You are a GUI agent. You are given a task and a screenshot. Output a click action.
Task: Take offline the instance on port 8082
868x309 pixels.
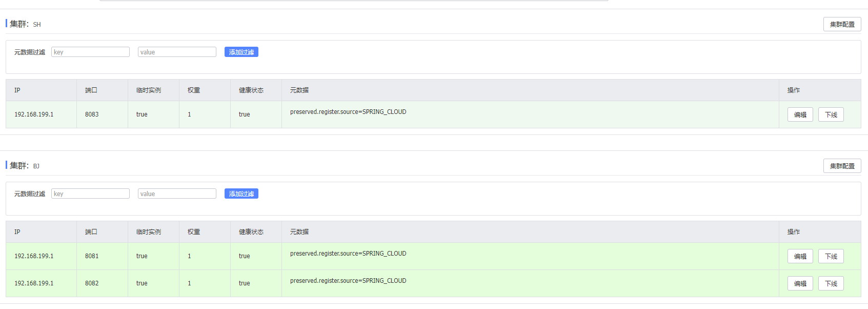coord(831,283)
